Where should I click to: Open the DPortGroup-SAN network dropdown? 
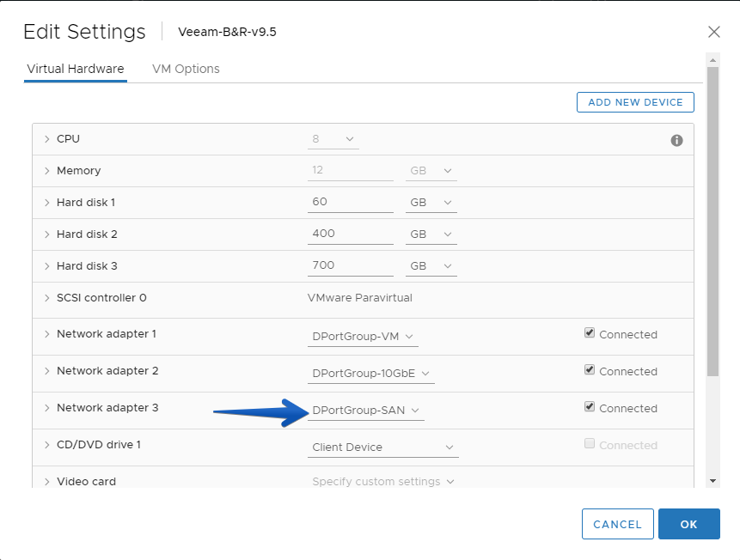tap(366, 410)
